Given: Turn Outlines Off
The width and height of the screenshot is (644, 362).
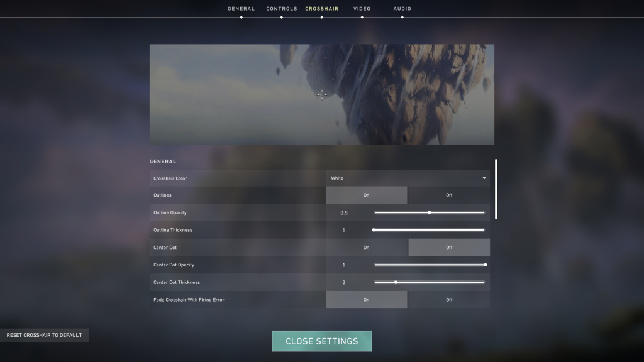Looking at the screenshot, I should tap(449, 195).
